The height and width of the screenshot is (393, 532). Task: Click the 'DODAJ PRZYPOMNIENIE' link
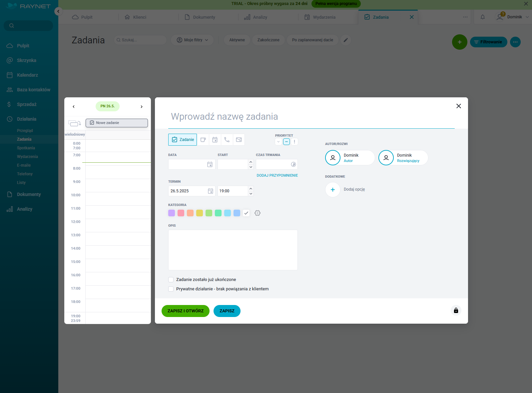coord(277,175)
